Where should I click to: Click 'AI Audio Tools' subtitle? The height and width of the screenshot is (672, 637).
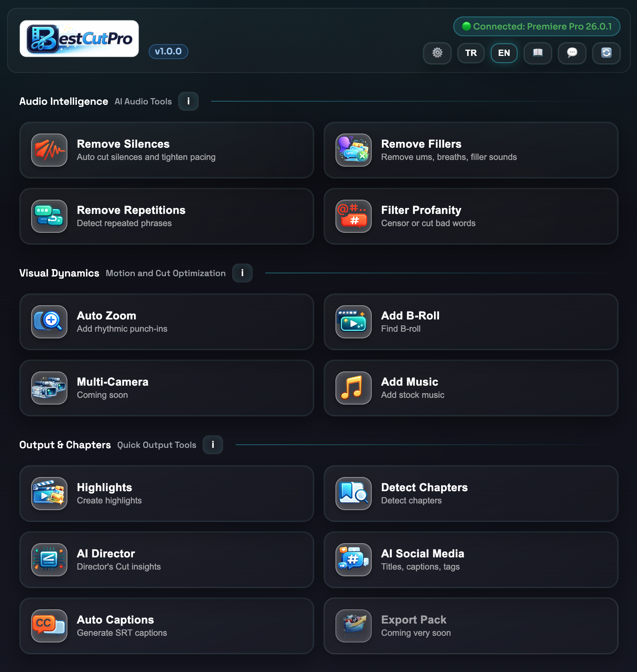pos(143,101)
